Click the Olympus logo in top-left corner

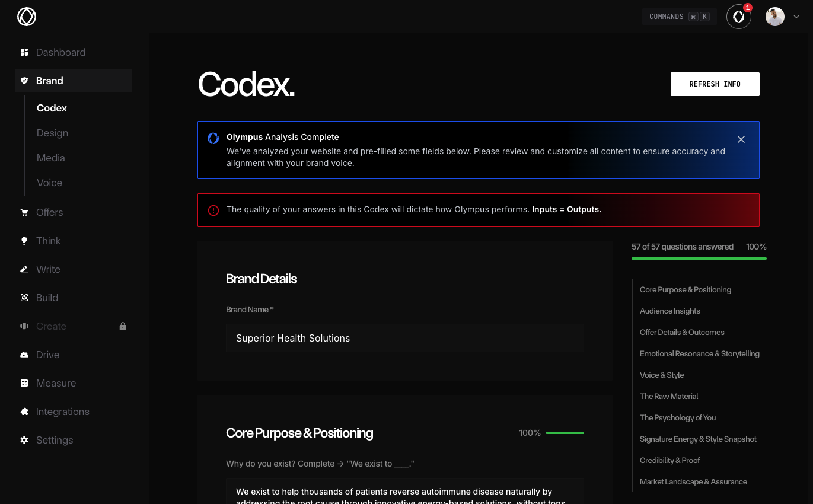coord(27,17)
